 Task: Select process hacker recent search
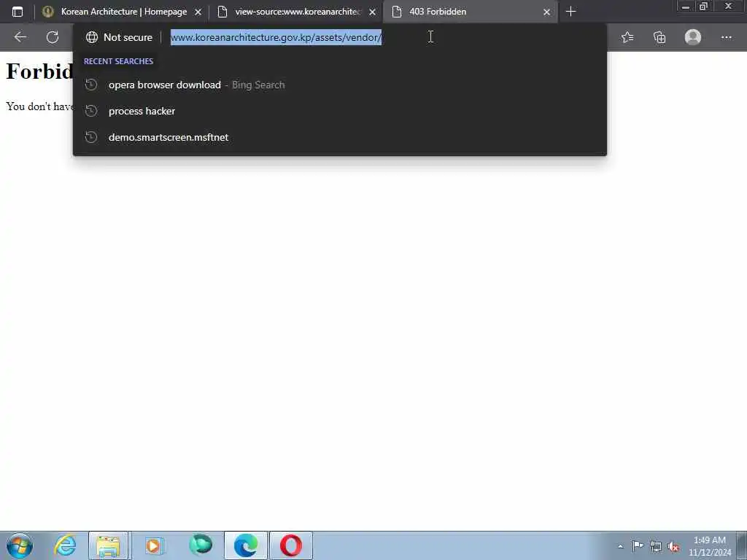click(x=340, y=111)
